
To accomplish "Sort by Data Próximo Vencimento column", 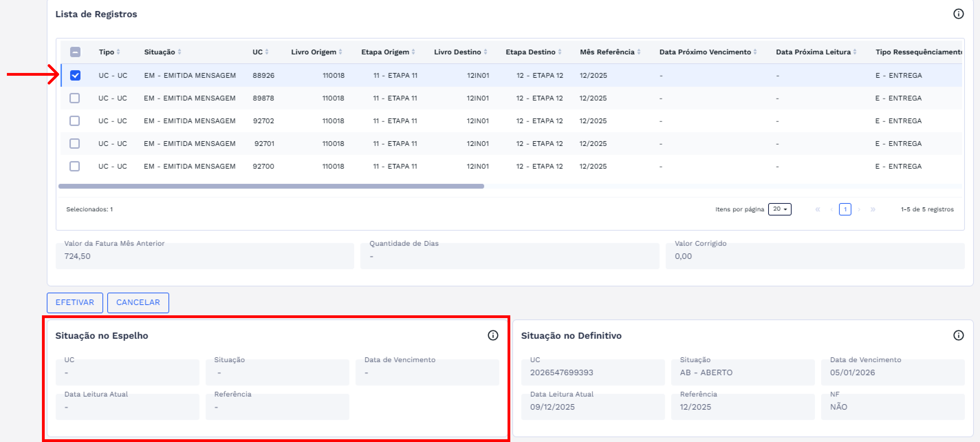I will 755,52.
